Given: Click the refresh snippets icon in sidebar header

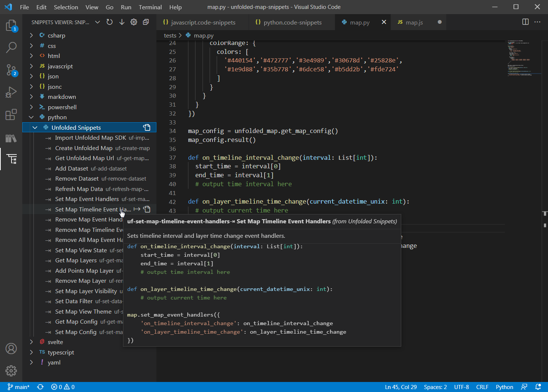Looking at the screenshot, I should pos(110,22).
